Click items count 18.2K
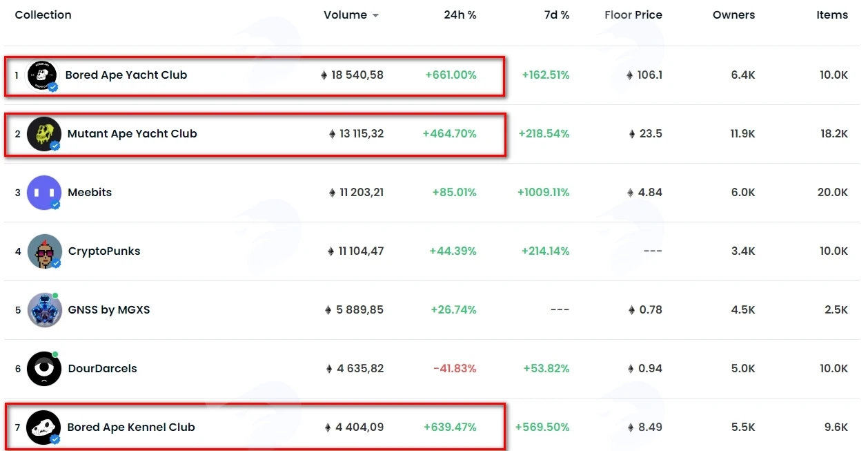The height and width of the screenshot is (451, 868). pos(834,134)
